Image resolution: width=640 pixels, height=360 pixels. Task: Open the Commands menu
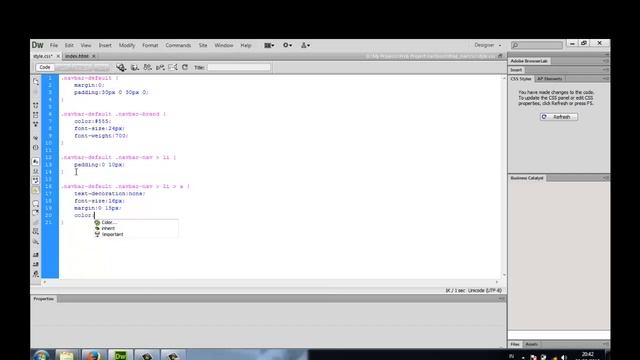178,45
